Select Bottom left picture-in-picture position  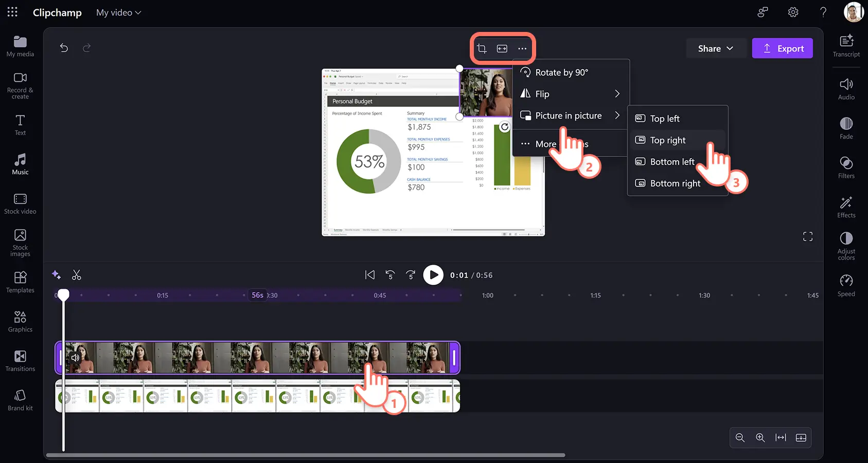click(678, 162)
